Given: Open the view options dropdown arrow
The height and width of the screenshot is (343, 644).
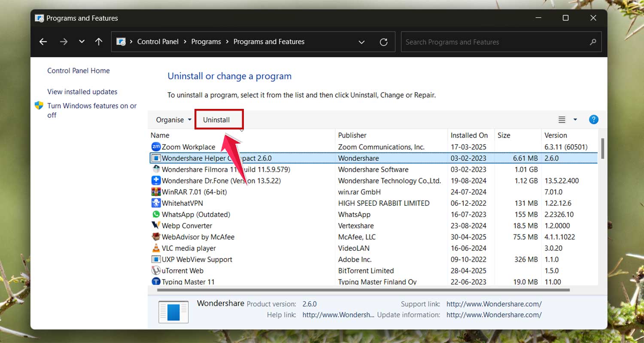Looking at the screenshot, I should (x=575, y=120).
